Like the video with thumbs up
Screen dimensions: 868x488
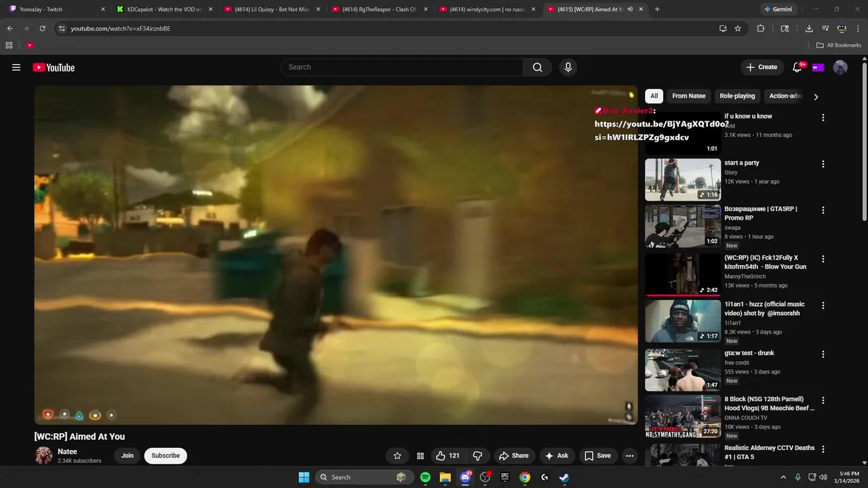pos(448,455)
